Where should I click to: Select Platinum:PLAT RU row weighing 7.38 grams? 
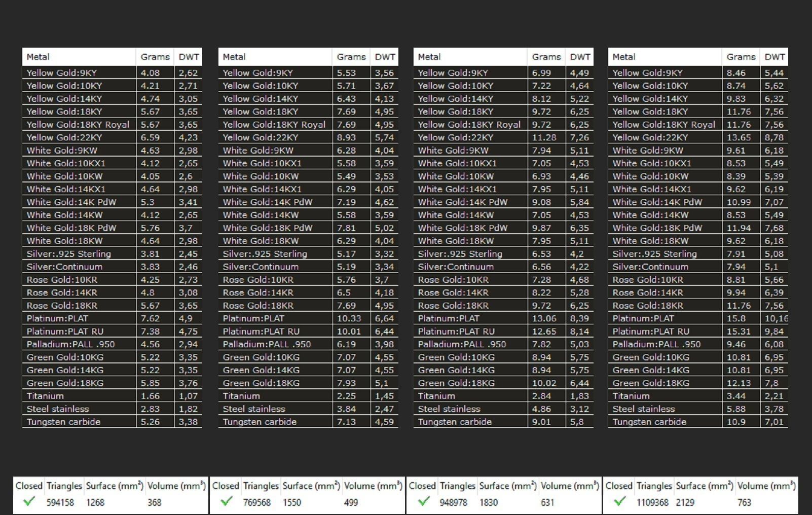[112, 331]
